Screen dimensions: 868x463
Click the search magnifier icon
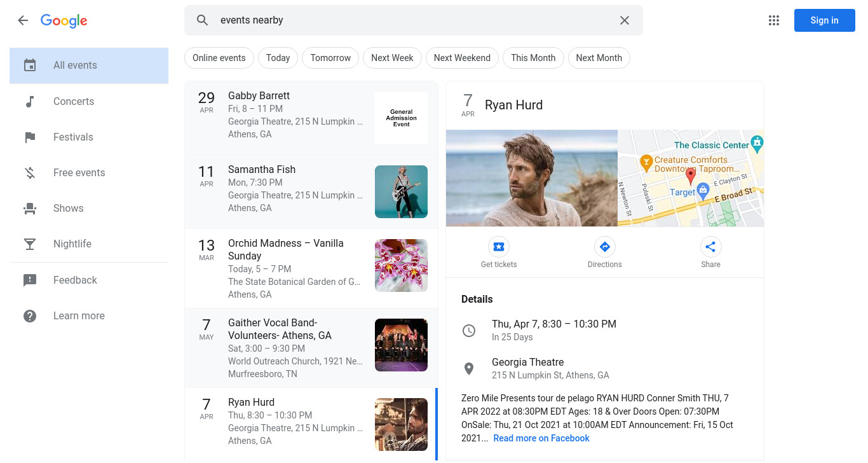(x=202, y=20)
